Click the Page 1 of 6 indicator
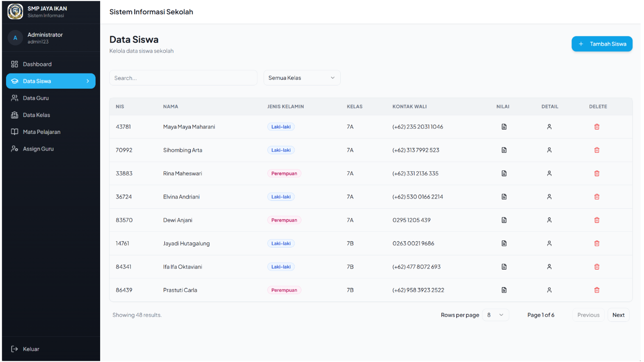 pyautogui.click(x=541, y=315)
